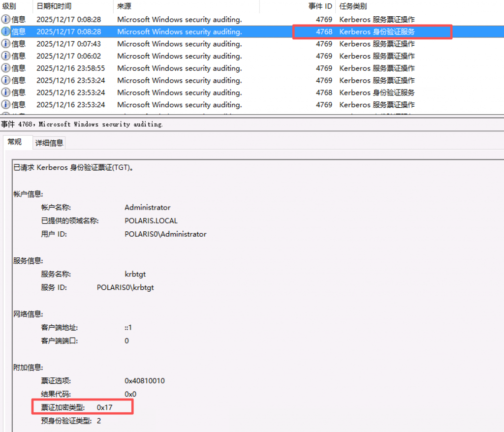Click the source text of the 0:06:02 event

pos(179,56)
